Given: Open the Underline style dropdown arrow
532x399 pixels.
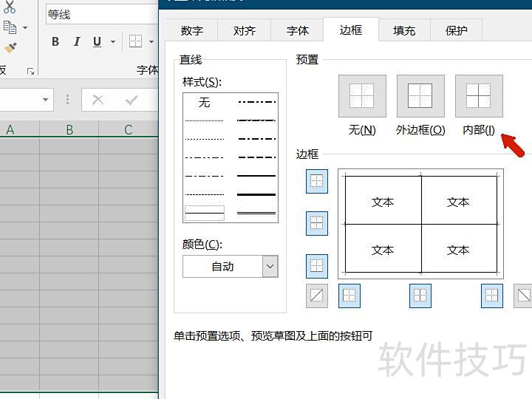Looking at the screenshot, I should click(x=113, y=41).
